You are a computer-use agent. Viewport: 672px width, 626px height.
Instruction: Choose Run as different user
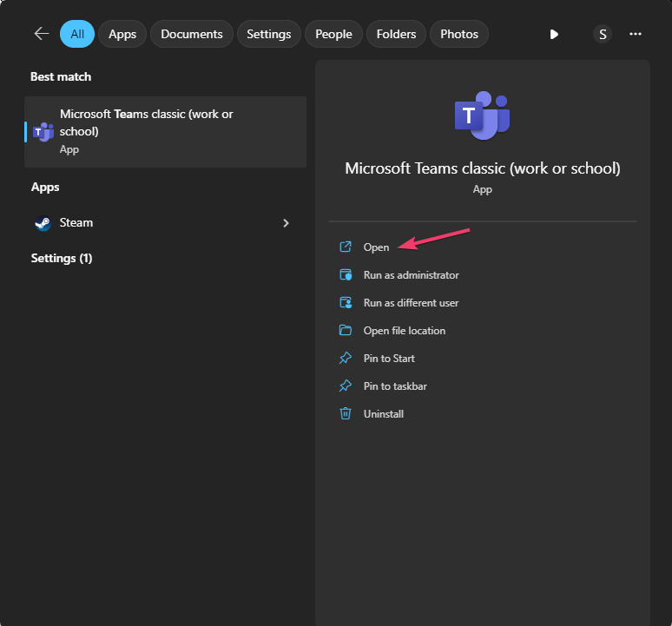point(411,303)
